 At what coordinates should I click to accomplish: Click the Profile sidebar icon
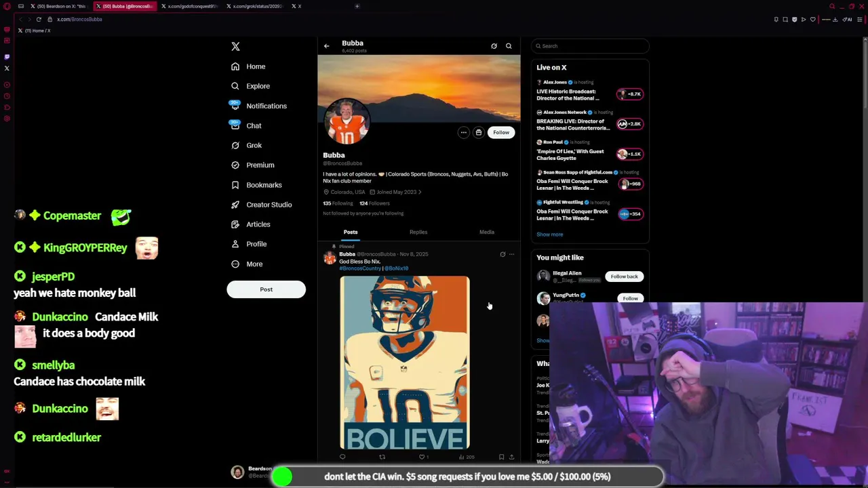point(235,243)
